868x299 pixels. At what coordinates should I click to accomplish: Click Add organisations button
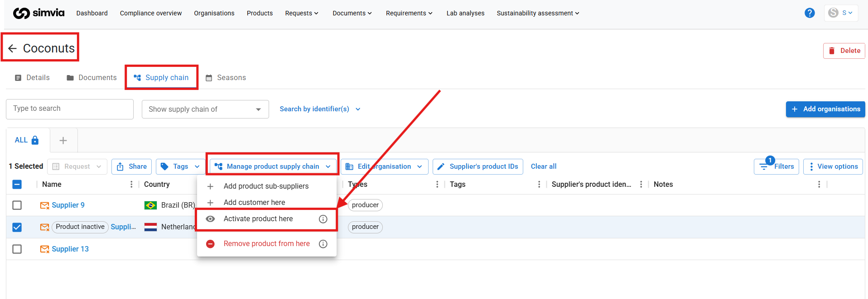click(825, 109)
